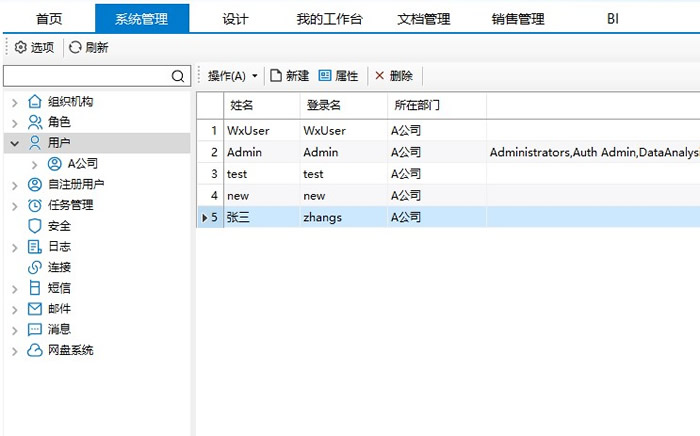Click the search magnifier icon in sidebar
The height and width of the screenshot is (436, 700).
pyautogui.click(x=179, y=76)
